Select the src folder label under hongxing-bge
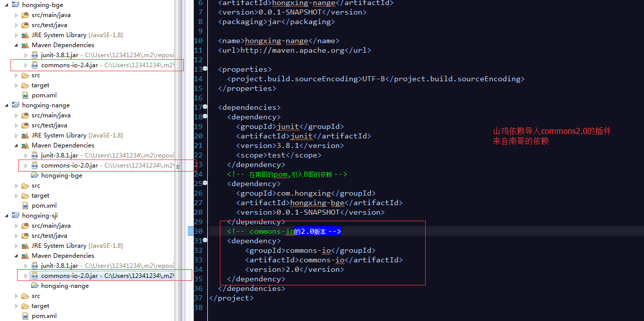 pos(36,75)
